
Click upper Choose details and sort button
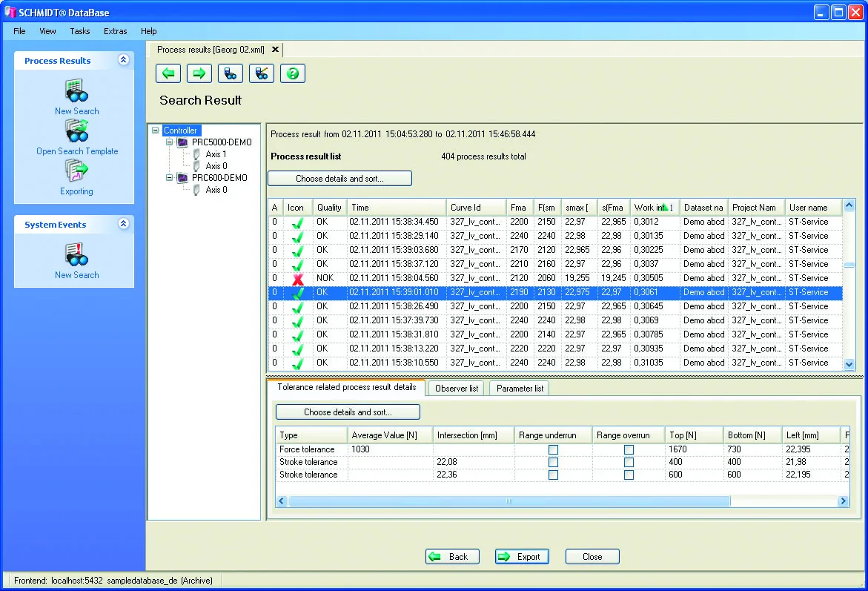(x=340, y=179)
